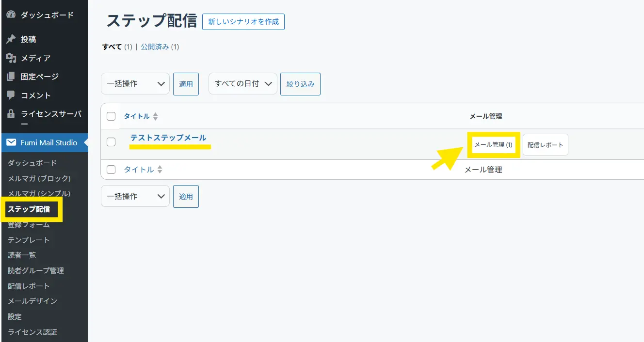Screen dimensions: 644x342
Task: Click the comment bubble icon
Action: pos(11,95)
